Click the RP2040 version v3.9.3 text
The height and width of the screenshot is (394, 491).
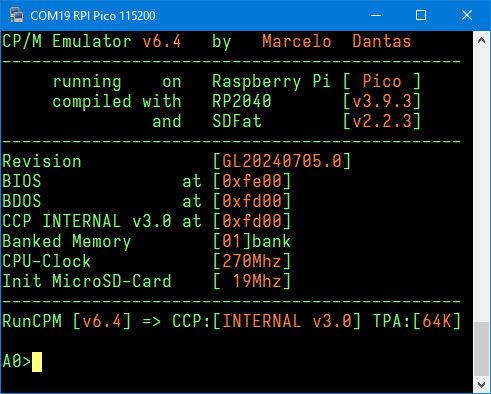(x=382, y=101)
